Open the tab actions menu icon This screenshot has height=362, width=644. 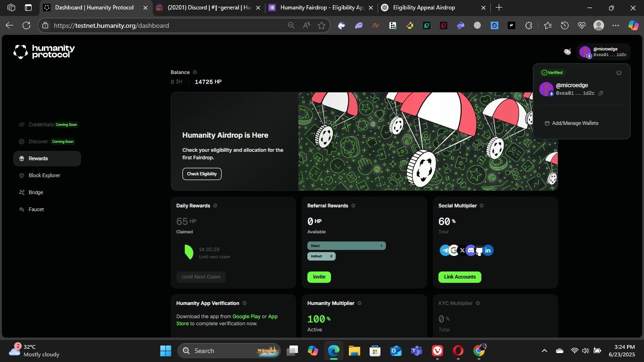[28, 8]
